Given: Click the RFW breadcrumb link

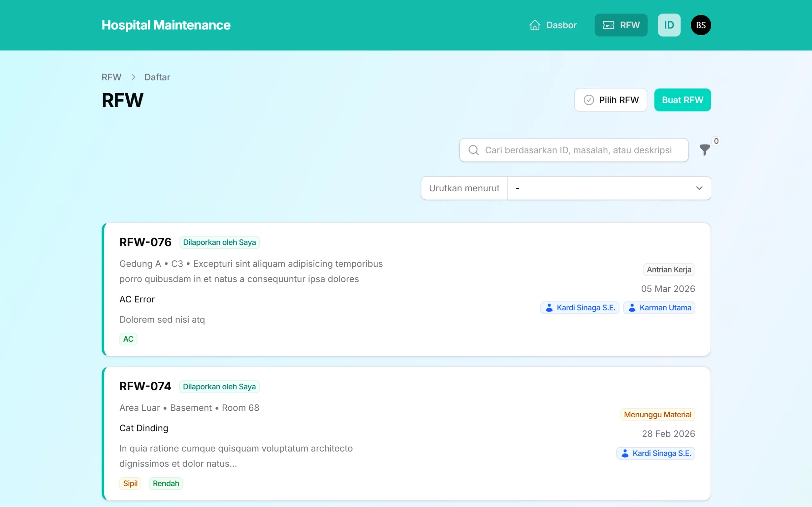Looking at the screenshot, I should tap(111, 77).
